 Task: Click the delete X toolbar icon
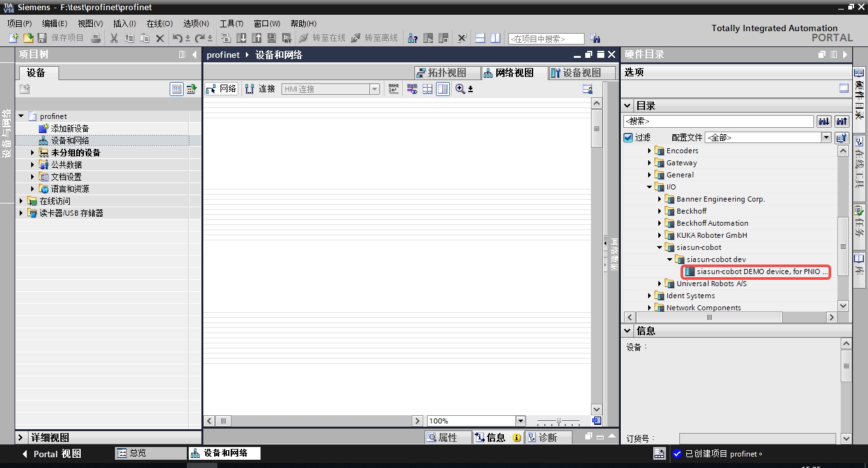coord(160,38)
